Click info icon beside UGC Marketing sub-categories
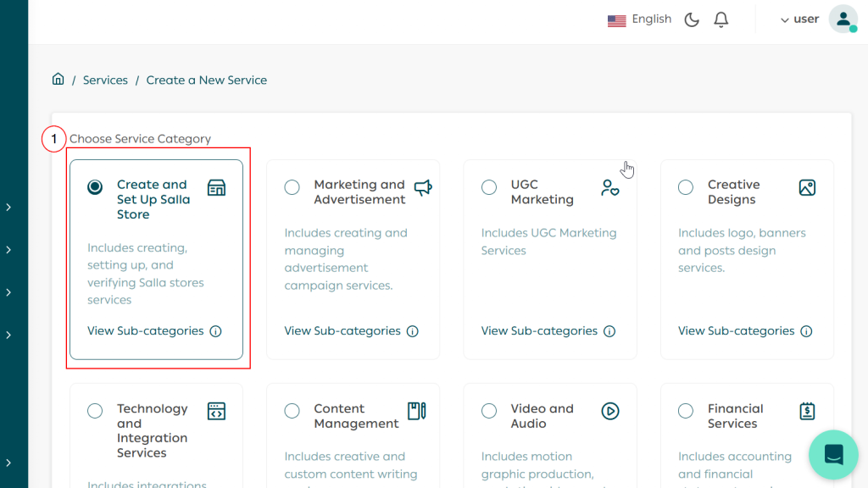This screenshot has width=868, height=488. tap(609, 331)
